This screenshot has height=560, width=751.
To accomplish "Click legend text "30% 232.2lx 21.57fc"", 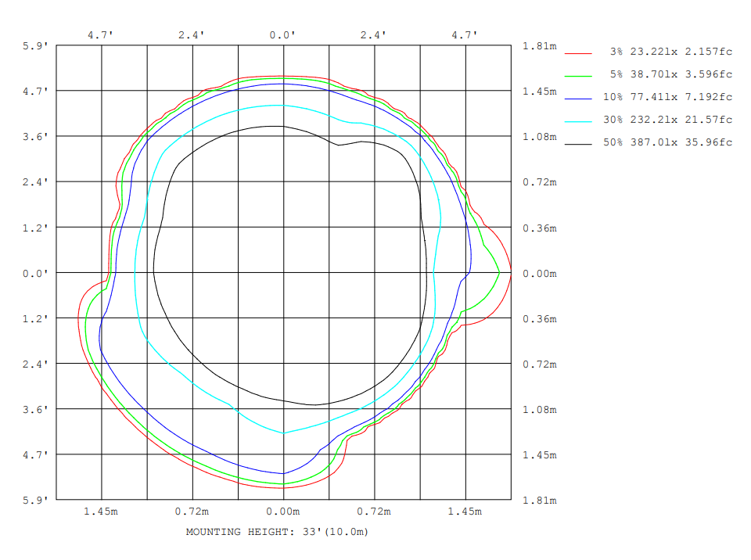I will pos(667,120).
